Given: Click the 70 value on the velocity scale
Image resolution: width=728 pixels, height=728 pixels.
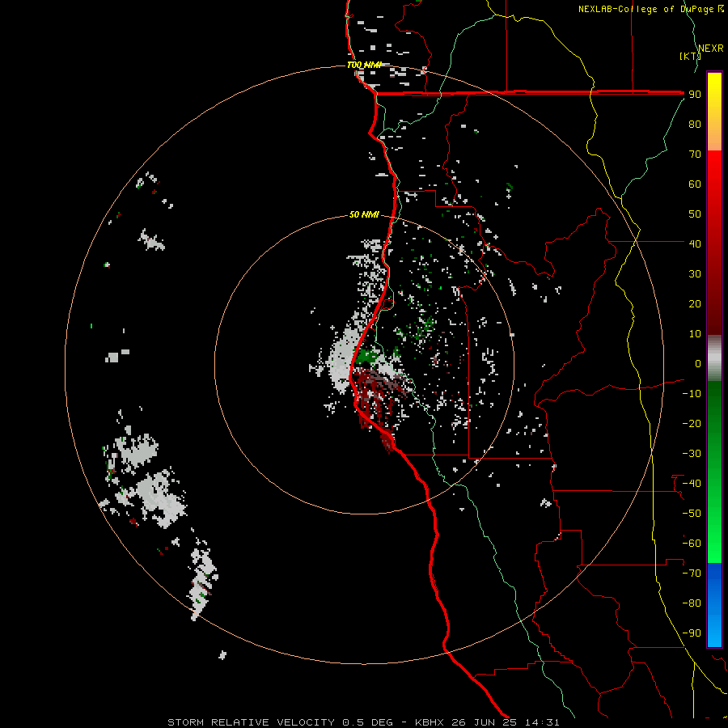Looking at the screenshot, I should pos(695,154).
